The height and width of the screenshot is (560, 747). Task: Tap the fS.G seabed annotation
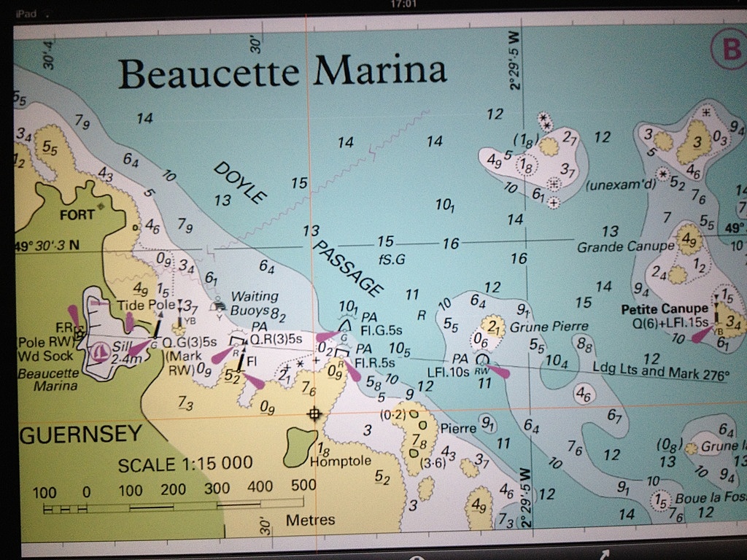pyautogui.click(x=392, y=260)
